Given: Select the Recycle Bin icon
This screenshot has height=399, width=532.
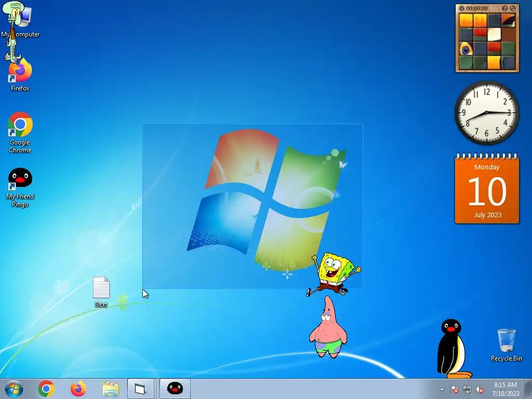Looking at the screenshot, I should click(506, 345).
